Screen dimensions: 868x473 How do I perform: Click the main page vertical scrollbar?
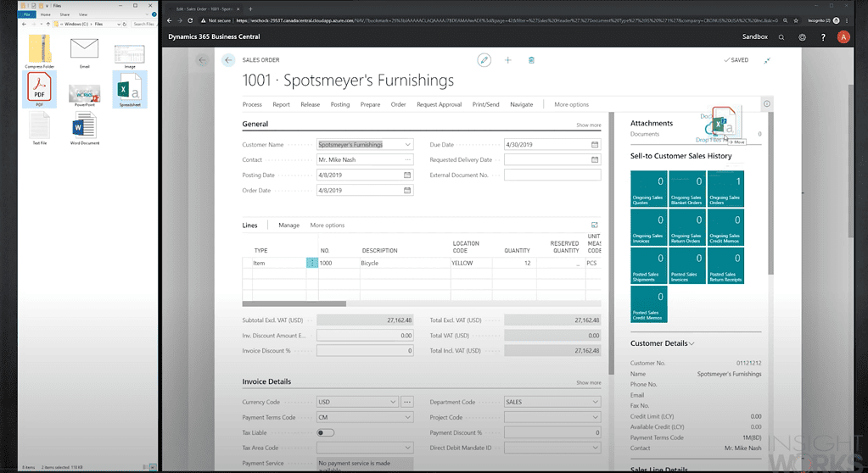tap(611, 243)
